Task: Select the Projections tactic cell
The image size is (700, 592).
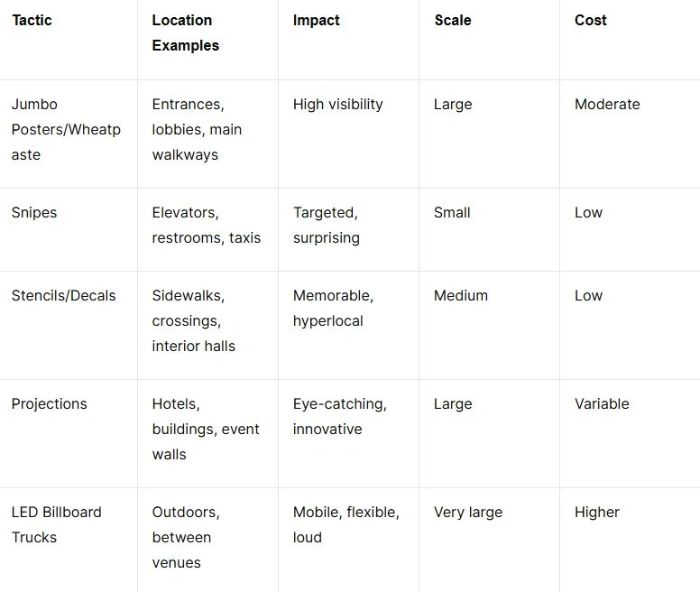Action: 50,403
